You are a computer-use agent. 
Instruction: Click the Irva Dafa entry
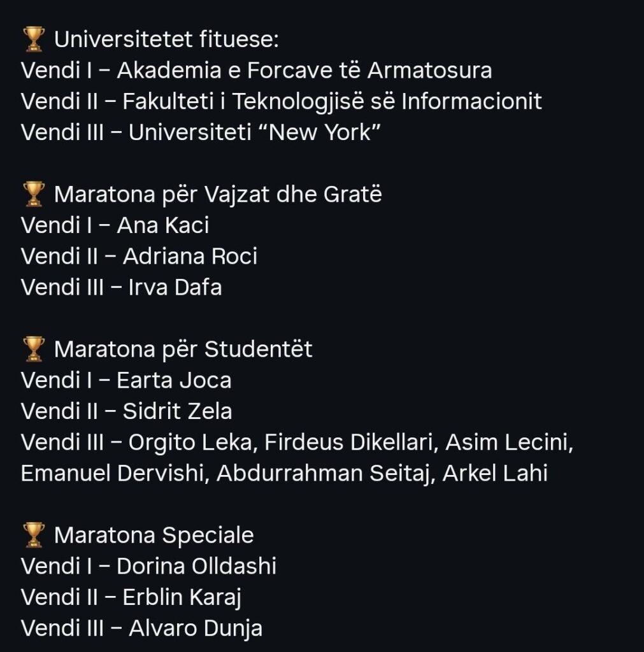(x=175, y=287)
